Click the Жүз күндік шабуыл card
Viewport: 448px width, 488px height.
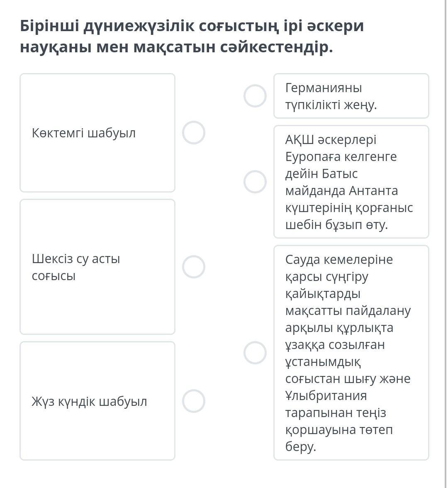[x=97, y=401]
